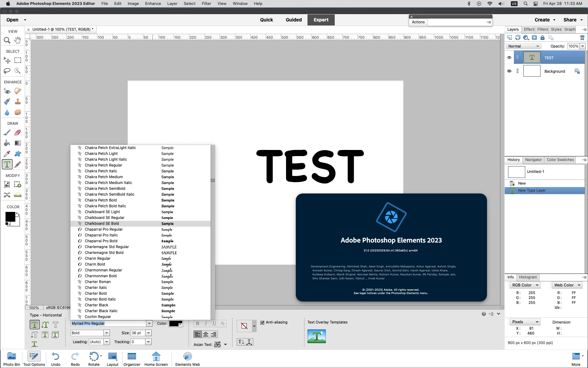Delete layer with the trash icon
This screenshot has width=588, height=368.
[x=582, y=38]
